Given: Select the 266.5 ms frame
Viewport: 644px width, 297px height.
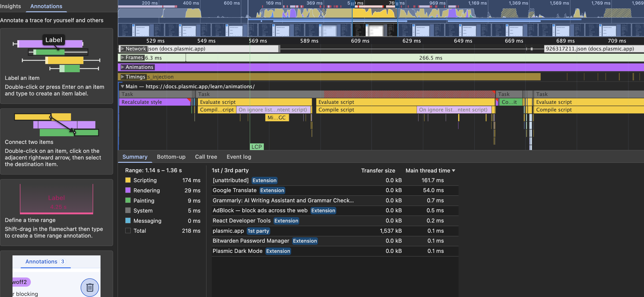Looking at the screenshot, I should coord(415,58).
